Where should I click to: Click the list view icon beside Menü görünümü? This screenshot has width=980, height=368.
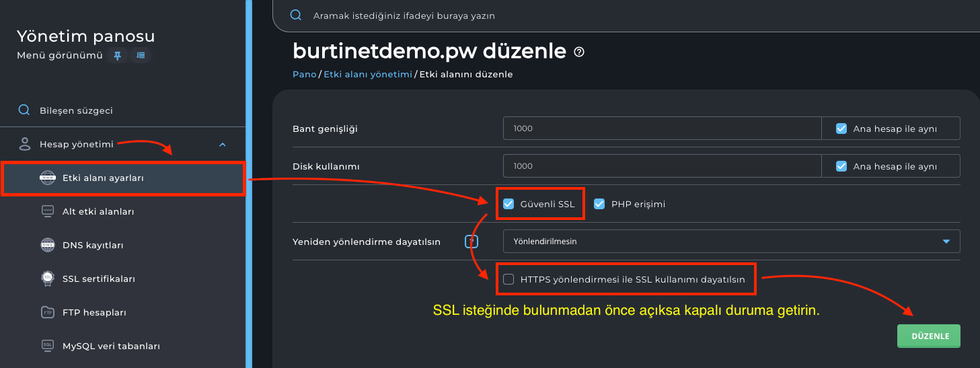pos(141,56)
